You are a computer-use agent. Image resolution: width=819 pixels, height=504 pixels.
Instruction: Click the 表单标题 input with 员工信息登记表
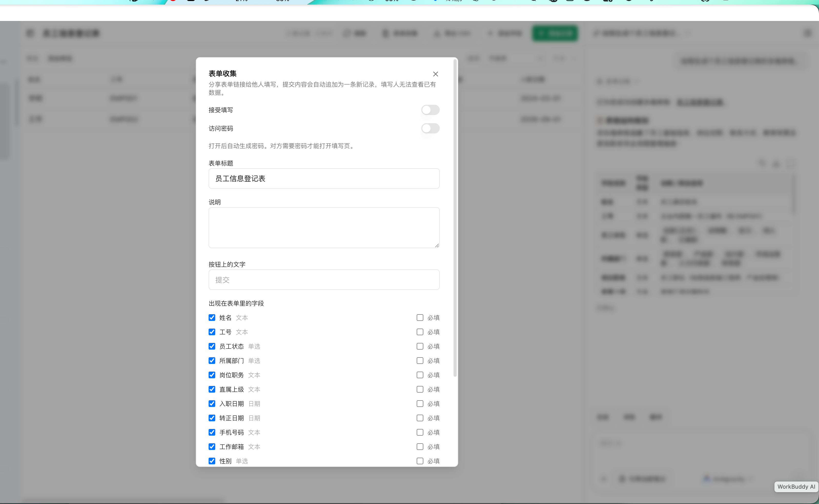coord(324,179)
